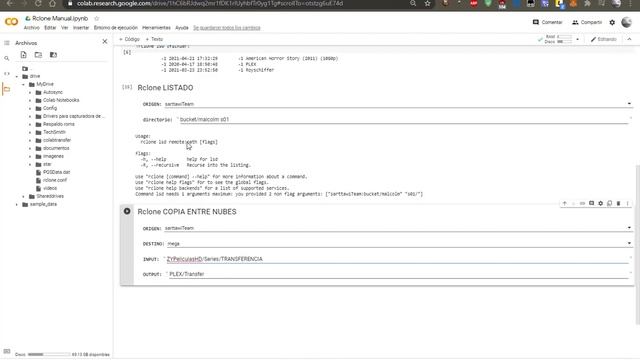Image resolution: width=640 pixels, height=360 pixels.
Task: Open the TechSmith folder
Action: [x=54, y=132]
